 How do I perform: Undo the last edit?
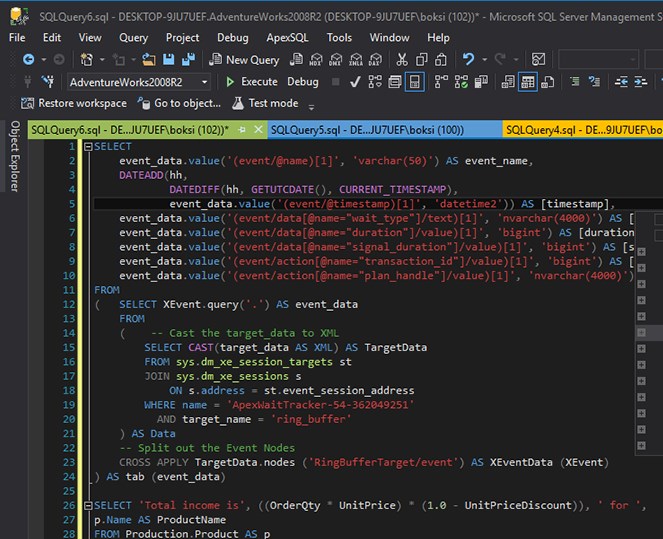pyautogui.click(x=468, y=60)
